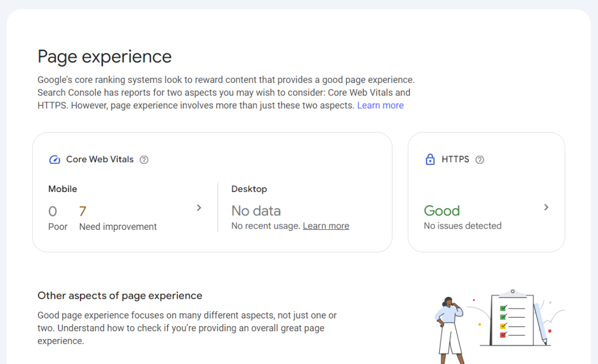Follow Learn more link under Desktop
This screenshot has width=598, height=364.
click(x=326, y=226)
